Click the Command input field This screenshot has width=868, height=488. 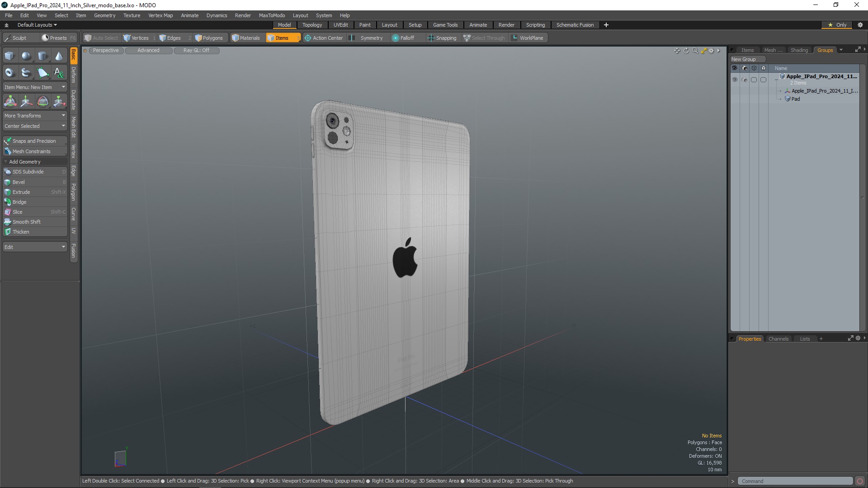pyautogui.click(x=795, y=481)
